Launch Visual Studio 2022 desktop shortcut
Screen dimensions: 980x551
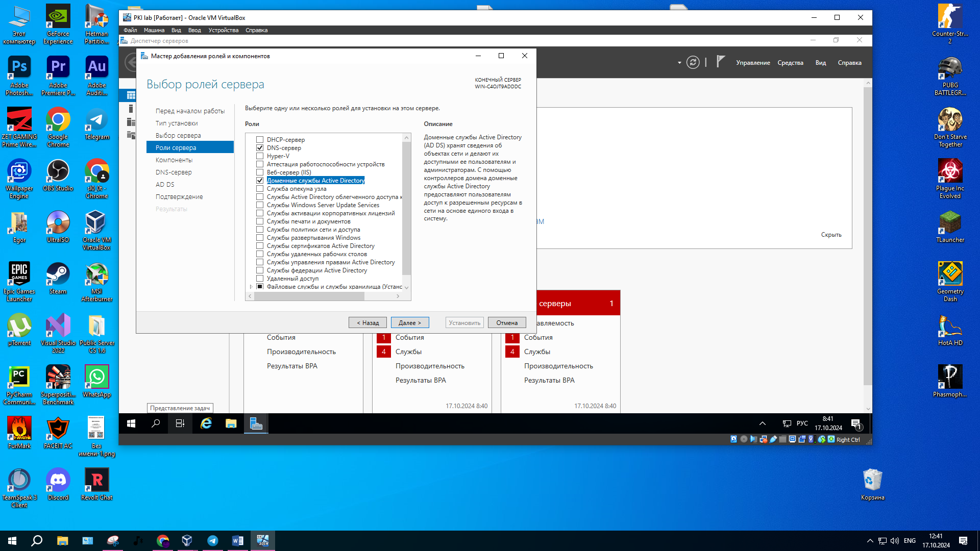[x=58, y=334]
